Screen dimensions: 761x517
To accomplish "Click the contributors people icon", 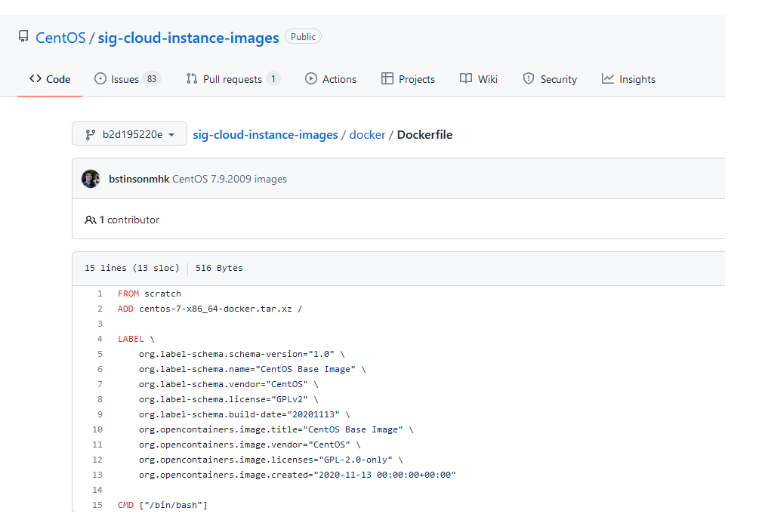I will pos(90,220).
